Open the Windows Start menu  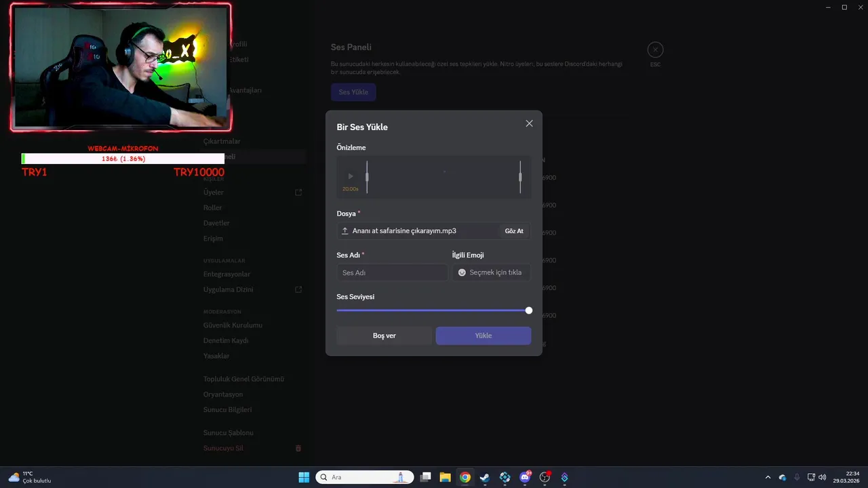(x=304, y=477)
